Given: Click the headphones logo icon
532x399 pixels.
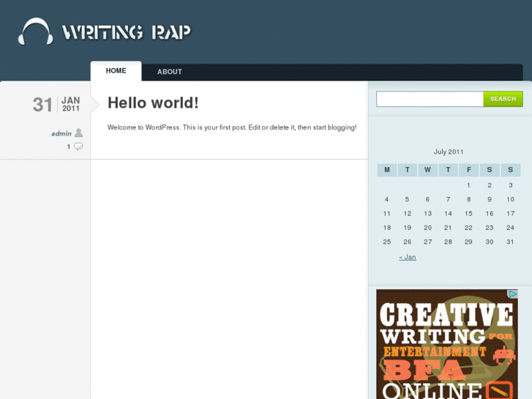Looking at the screenshot, I should tap(35, 32).
